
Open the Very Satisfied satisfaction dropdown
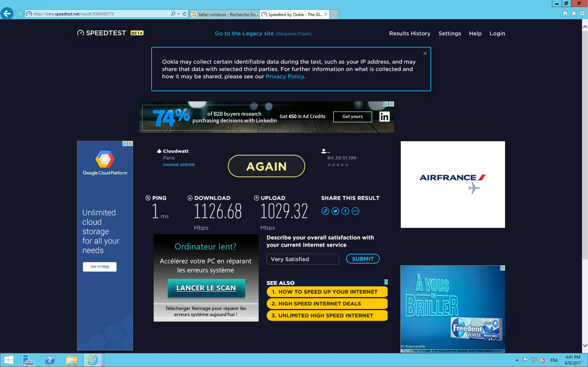303,259
